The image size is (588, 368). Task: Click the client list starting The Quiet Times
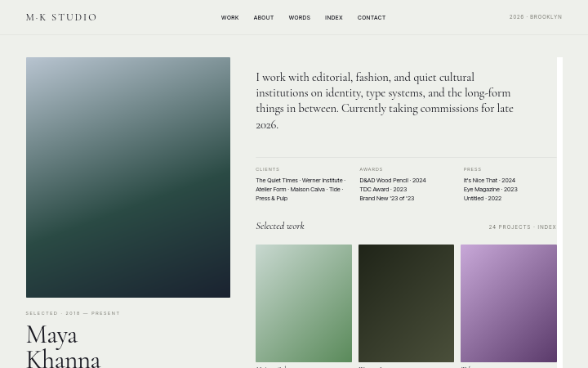click(301, 189)
